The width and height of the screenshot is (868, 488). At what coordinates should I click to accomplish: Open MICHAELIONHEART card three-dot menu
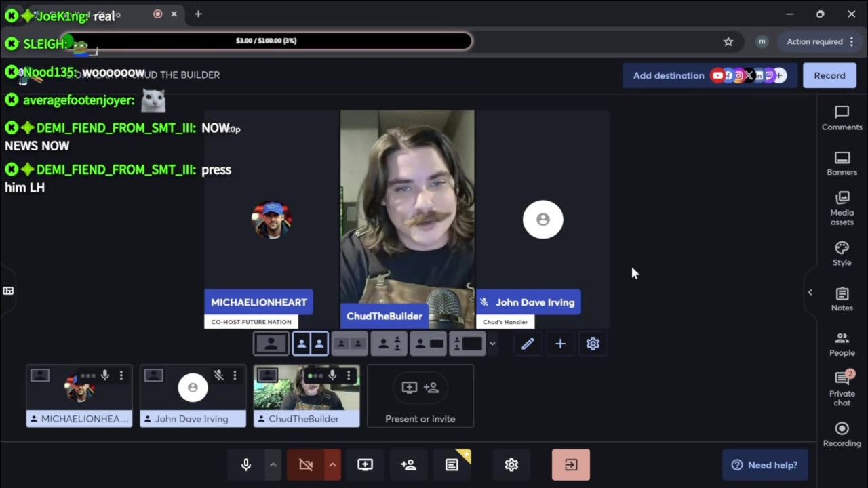(x=121, y=375)
